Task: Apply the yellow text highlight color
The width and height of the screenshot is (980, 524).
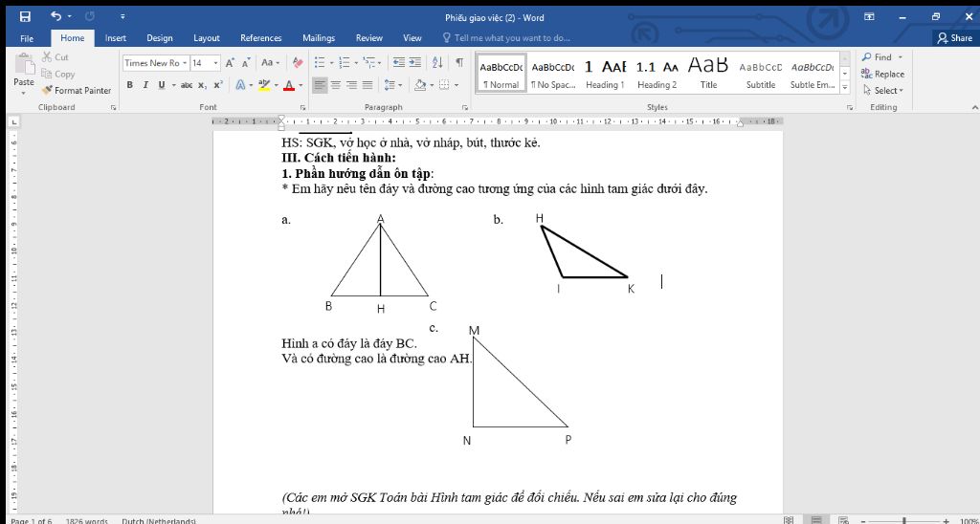Action: [264, 85]
